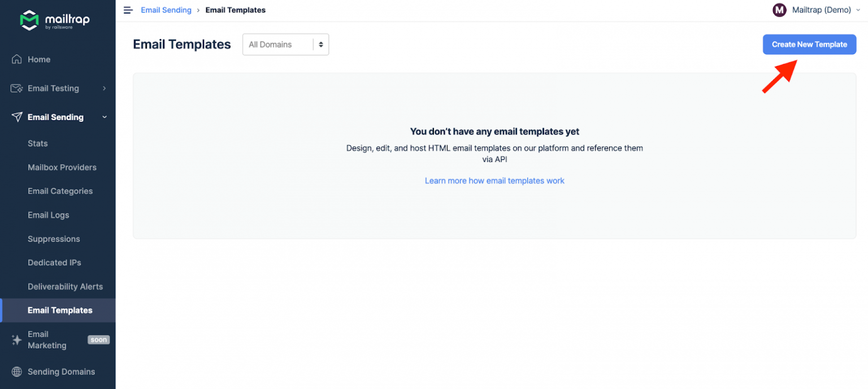Navigate to Suppressions

(x=54, y=239)
